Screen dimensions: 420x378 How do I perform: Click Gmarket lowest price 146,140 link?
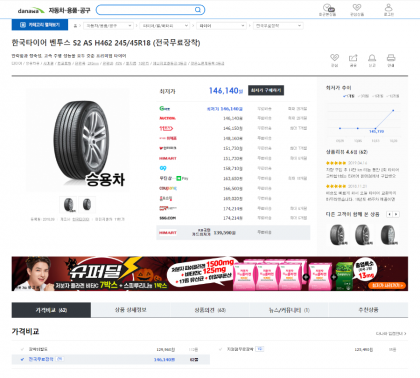[x=225, y=109]
